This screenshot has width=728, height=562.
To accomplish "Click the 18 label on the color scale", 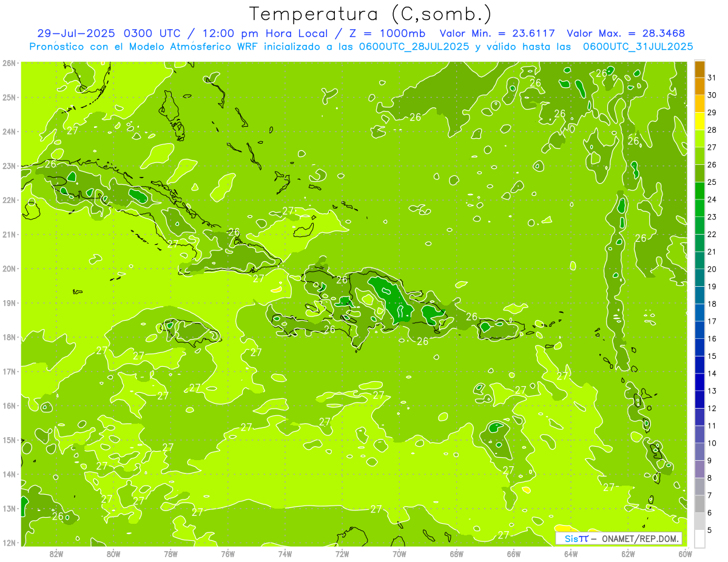I will pyautogui.click(x=712, y=304).
